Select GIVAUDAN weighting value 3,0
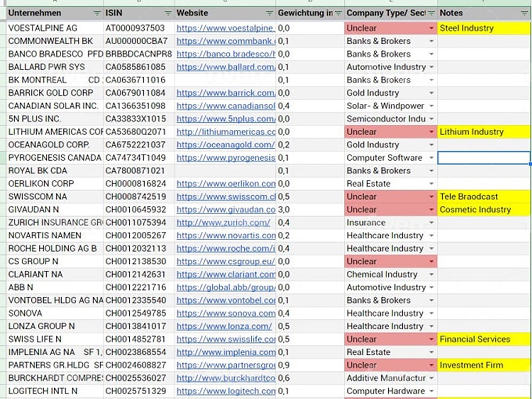Image resolution: width=532 pixels, height=399 pixels. (311, 209)
